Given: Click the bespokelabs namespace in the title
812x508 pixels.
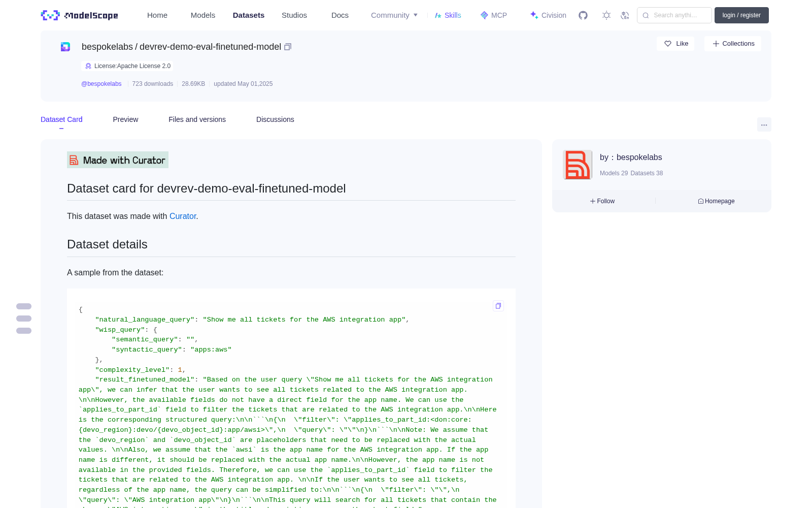Looking at the screenshot, I should tap(107, 47).
